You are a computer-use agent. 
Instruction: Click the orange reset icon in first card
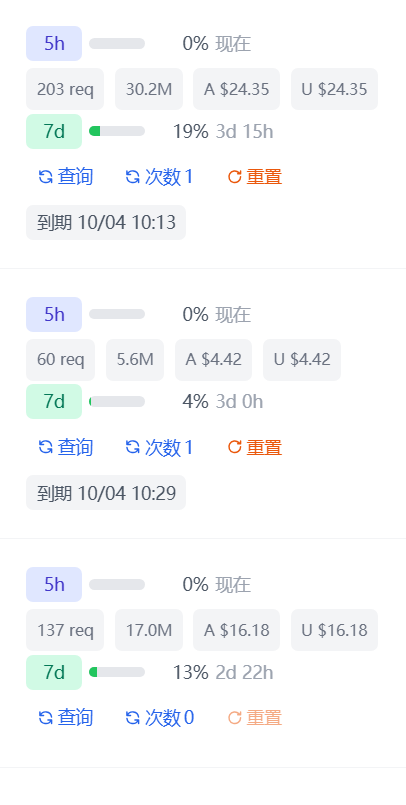click(x=235, y=177)
